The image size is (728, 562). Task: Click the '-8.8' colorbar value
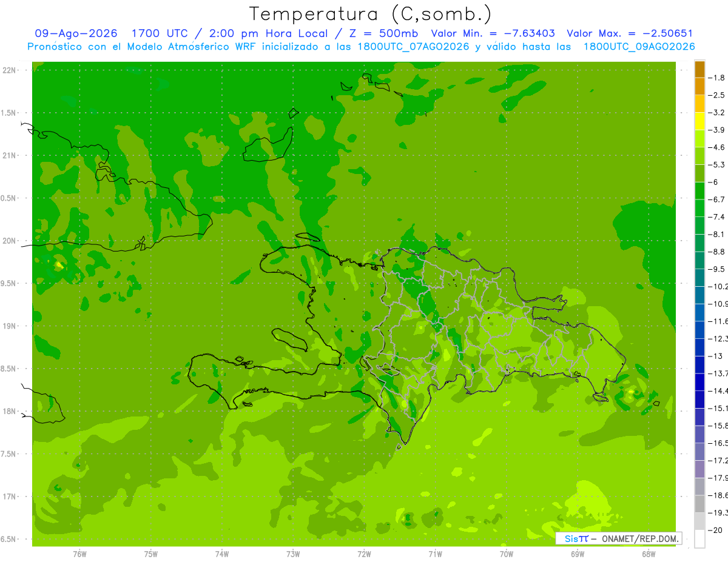pos(717,252)
